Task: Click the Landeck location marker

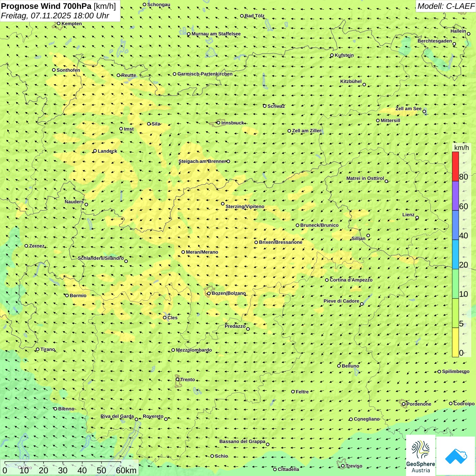Action: pos(95,151)
